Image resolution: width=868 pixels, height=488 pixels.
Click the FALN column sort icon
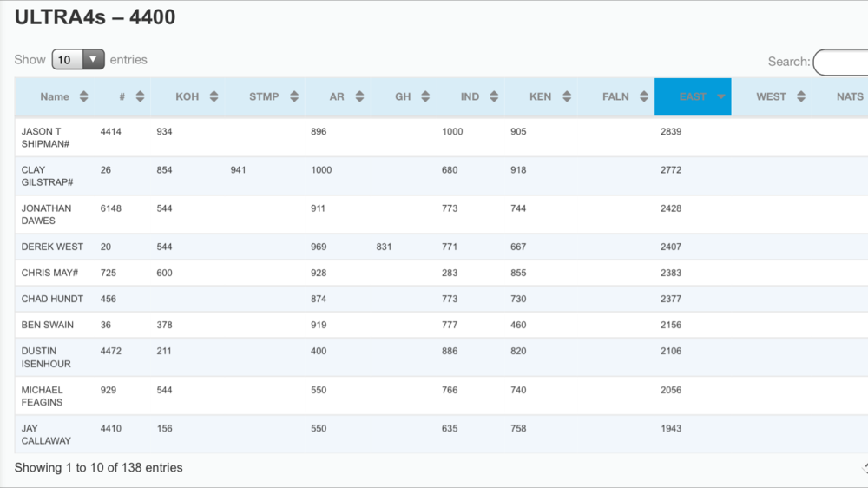coord(644,97)
